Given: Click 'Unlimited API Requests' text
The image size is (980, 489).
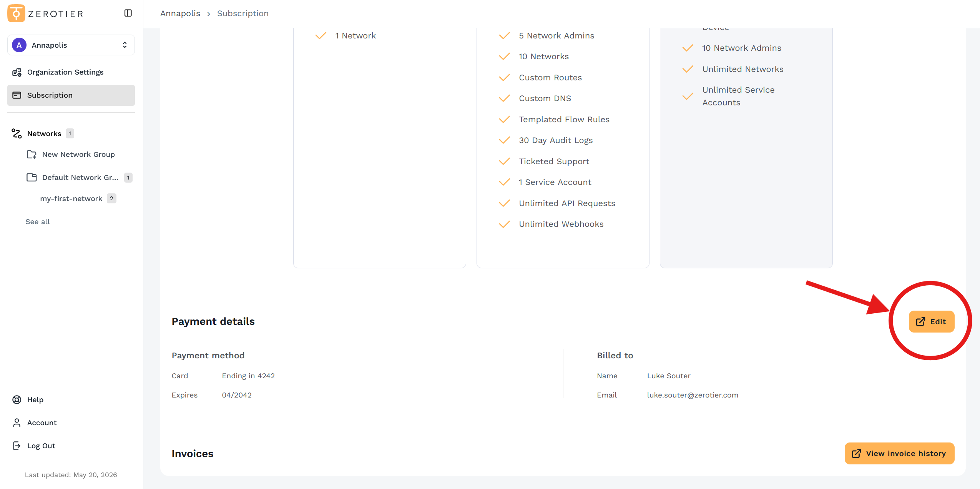Looking at the screenshot, I should point(567,203).
